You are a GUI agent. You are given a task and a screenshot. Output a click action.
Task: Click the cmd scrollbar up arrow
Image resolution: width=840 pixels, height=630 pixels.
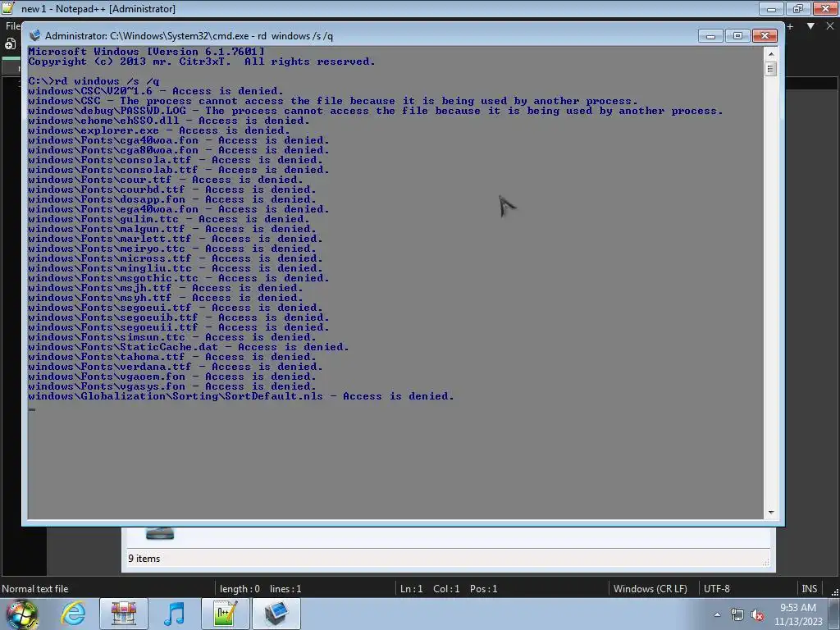point(771,53)
